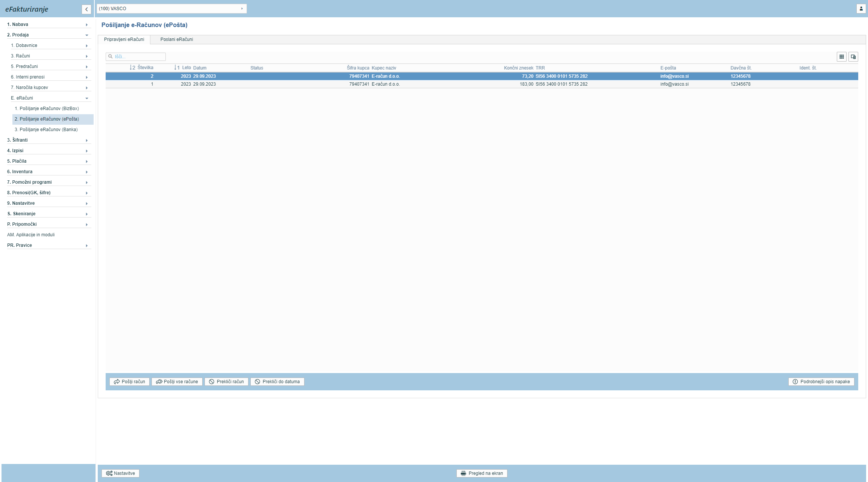Open Nastavitve button at bottom
This screenshot has height=482, width=868.
pos(120,473)
